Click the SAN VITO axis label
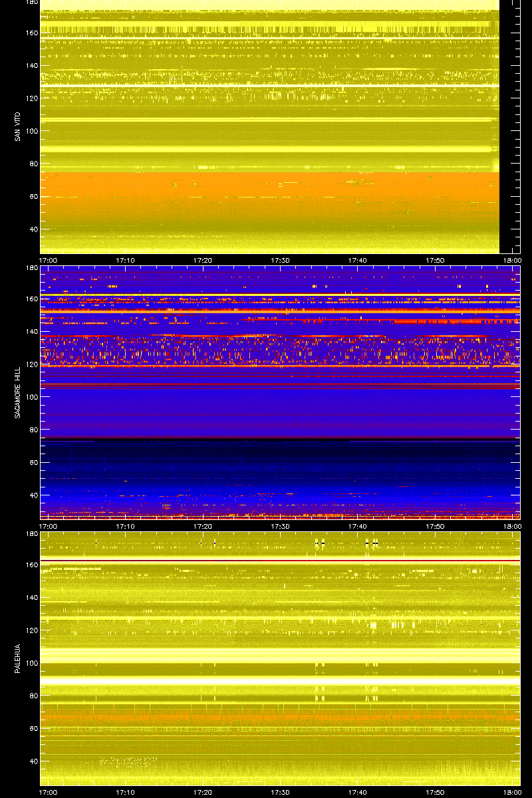The width and height of the screenshot is (532, 798). [x=17, y=128]
